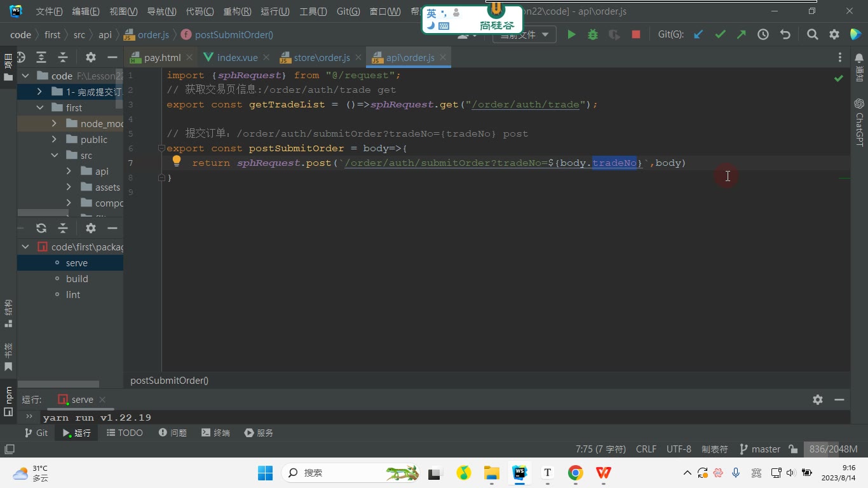Expand the 'public' folder arrow

coord(54,140)
